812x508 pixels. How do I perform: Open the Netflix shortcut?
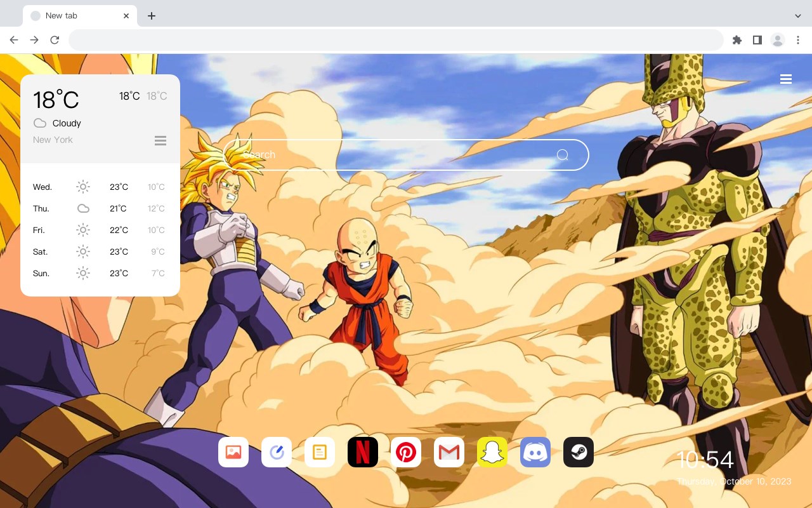(x=363, y=452)
